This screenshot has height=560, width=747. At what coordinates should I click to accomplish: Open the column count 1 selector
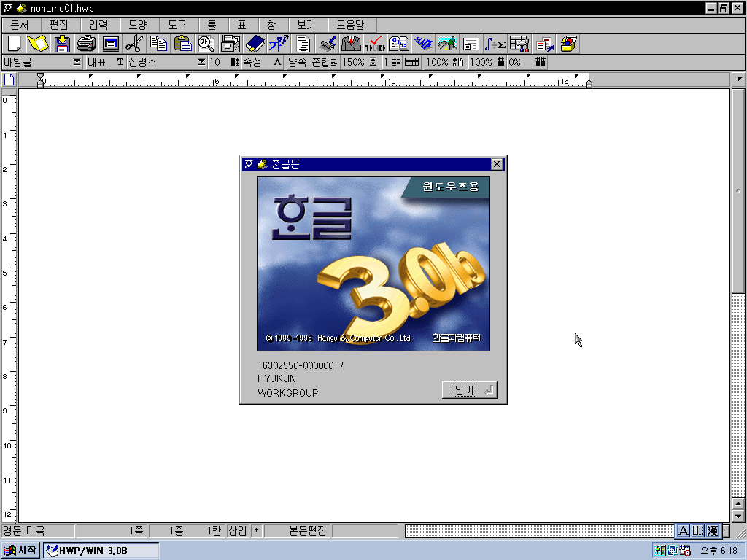(x=392, y=62)
